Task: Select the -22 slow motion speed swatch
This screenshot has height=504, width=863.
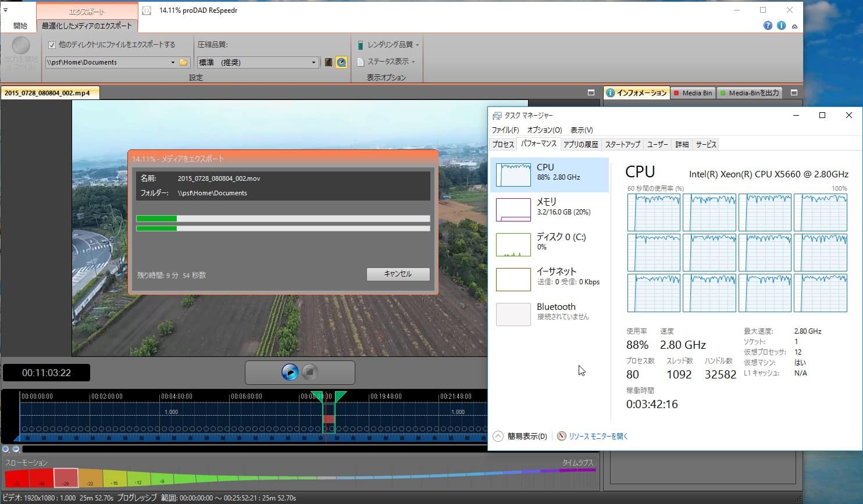Action: click(x=90, y=478)
